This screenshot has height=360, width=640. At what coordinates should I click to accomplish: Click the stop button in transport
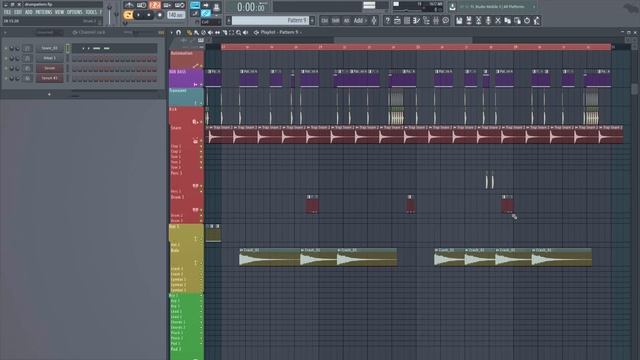pyautogui.click(x=149, y=15)
